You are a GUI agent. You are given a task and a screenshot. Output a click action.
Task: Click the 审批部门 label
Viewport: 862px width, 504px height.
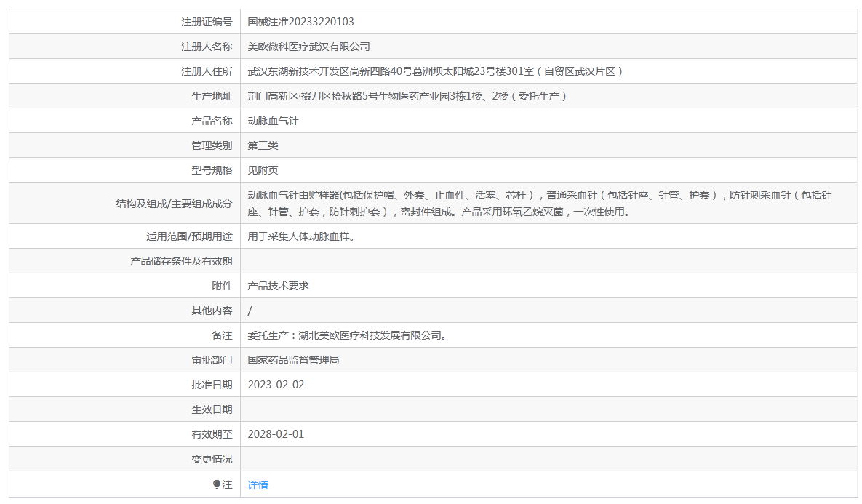[212, 361]
